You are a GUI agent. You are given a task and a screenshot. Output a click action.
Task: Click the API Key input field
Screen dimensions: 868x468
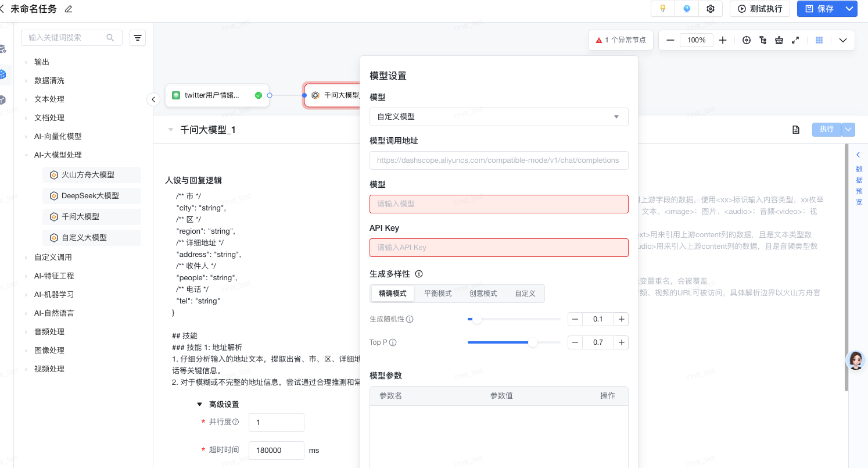coord(498,248)
